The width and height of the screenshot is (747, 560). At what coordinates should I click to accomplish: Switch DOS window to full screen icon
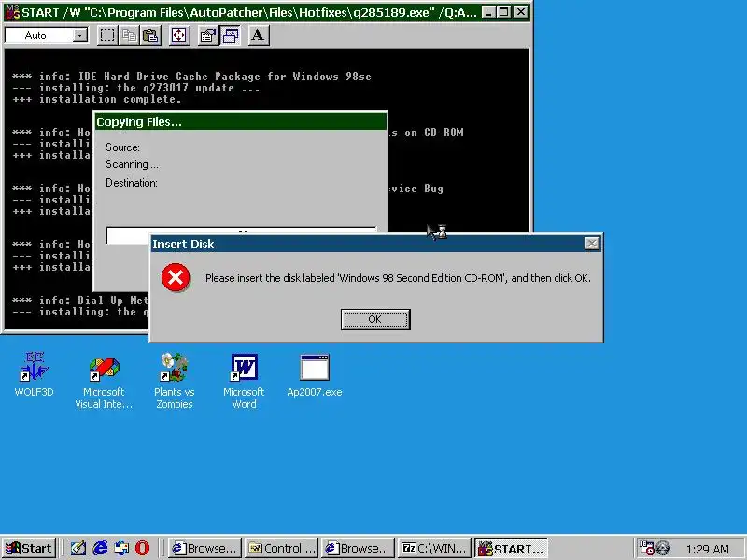(x=179, y=35)
